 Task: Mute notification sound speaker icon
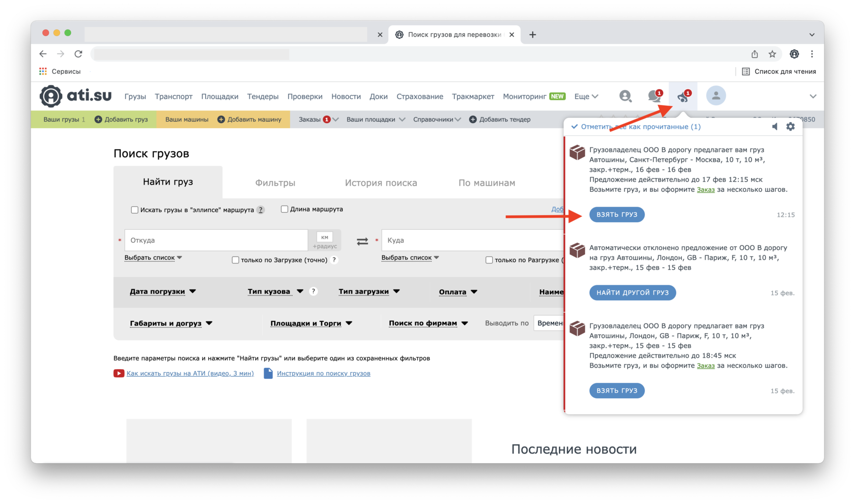pyautogui.click(x=775, y=126)
